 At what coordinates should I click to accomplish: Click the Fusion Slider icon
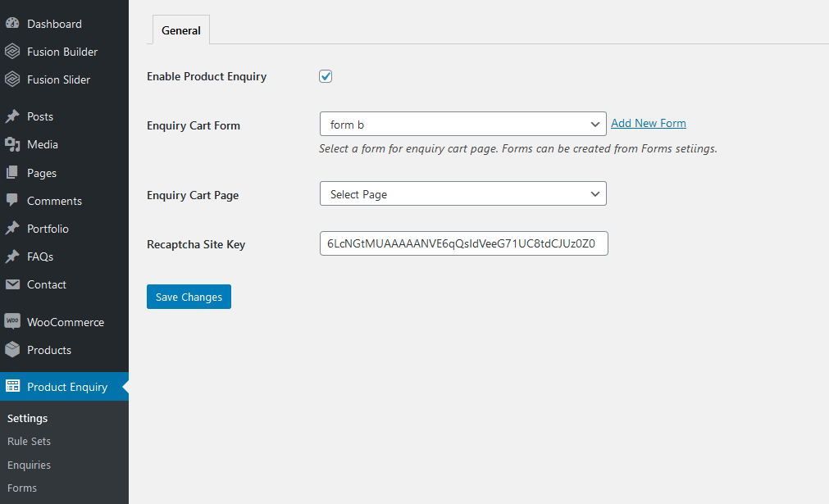click(12, 79)
